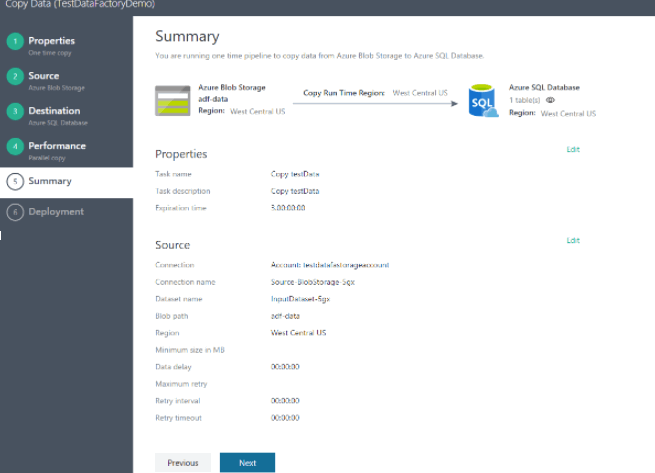Screen dimensions: 655x473
Task: Preview tables using the eye icon
Action: [x=550, y=100]
